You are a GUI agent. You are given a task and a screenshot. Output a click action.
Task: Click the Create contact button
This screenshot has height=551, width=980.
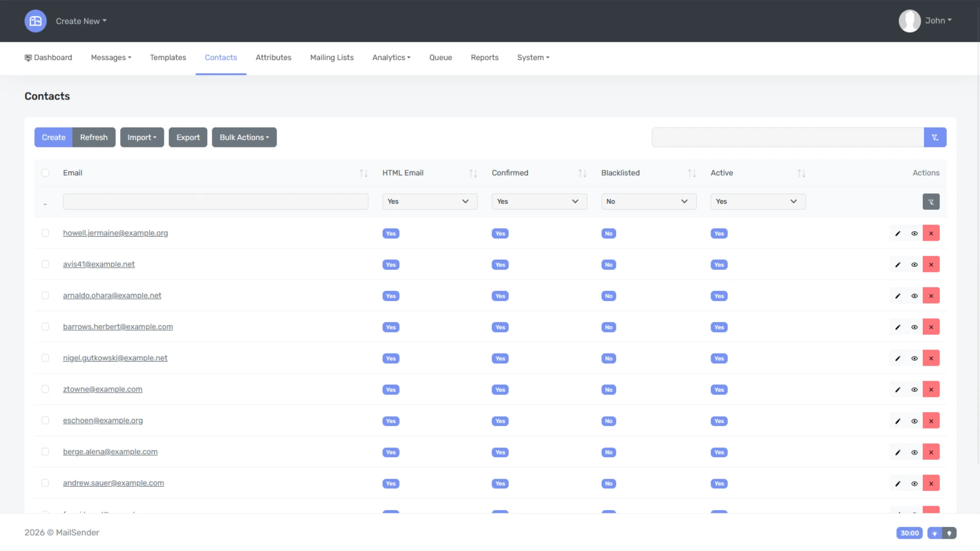54,137
